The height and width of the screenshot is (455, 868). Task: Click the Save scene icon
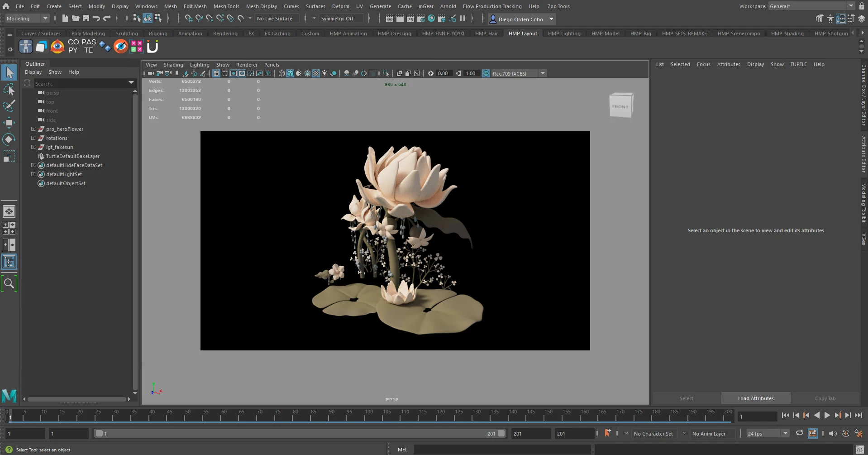point(86,19)
